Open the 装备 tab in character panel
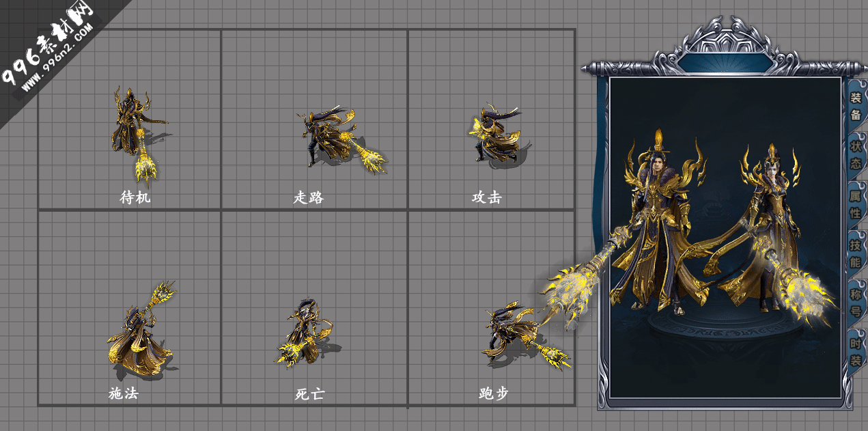 [x=856, y=105]
